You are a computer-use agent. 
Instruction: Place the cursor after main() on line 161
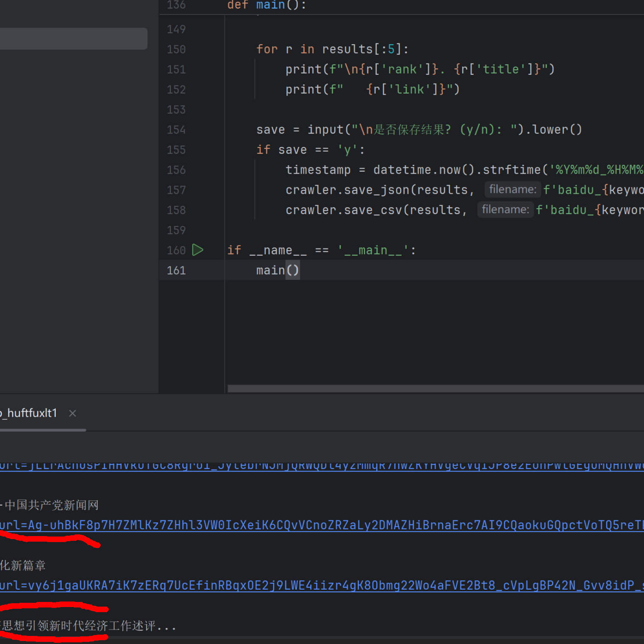300,270
